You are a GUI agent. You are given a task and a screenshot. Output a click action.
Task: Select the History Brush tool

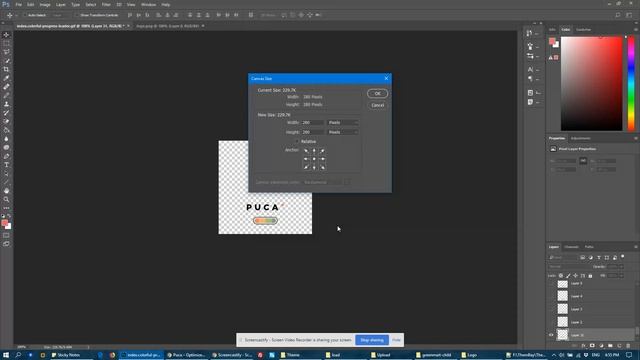6,113
